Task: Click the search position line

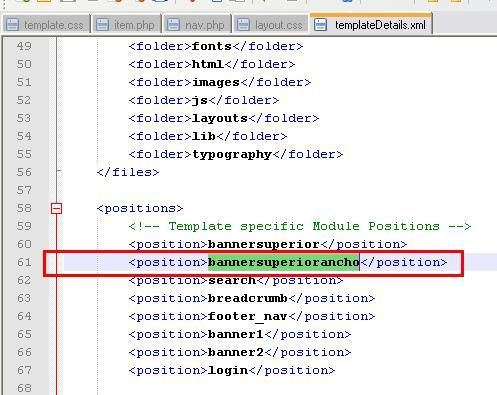Action: (x=236, y=280)
